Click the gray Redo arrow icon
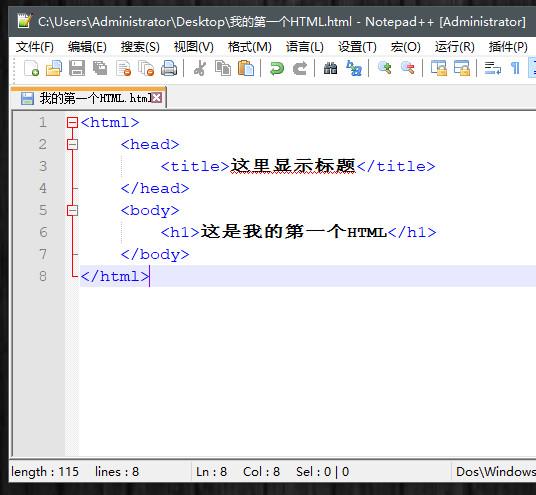Screen dimensions: 536x495 click(x=300, y=68)
